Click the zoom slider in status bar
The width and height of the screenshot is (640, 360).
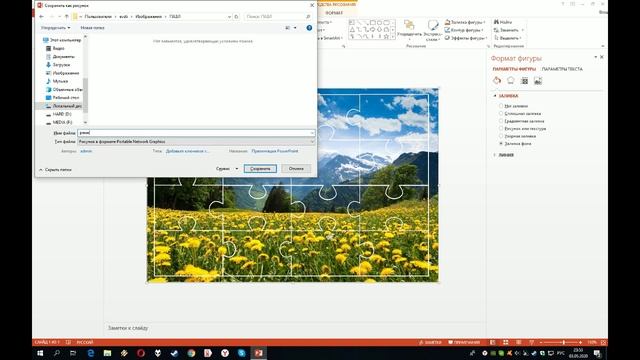pos(560,342)
